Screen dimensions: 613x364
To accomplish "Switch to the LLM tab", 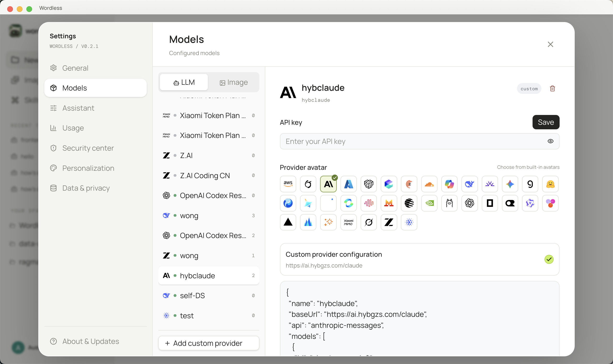I will [184, 82].
